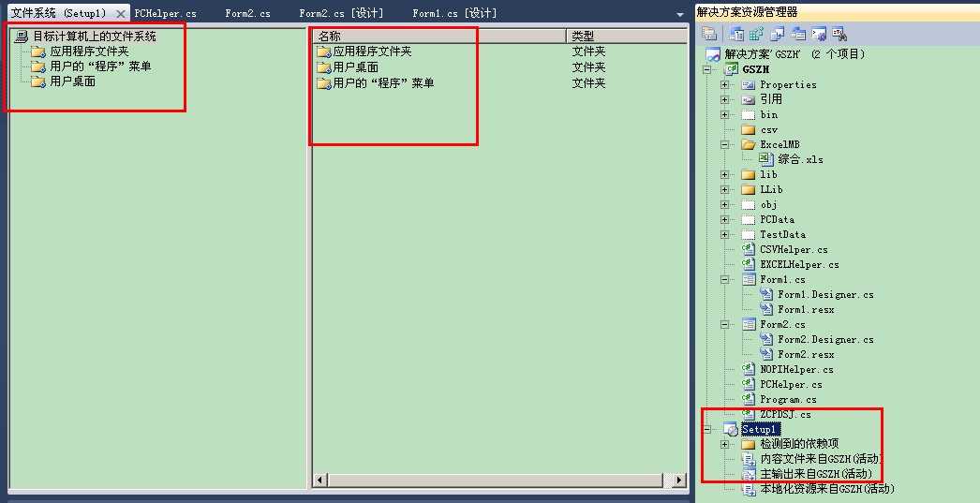This screenshot has width=980, height=503.
Task: Collapse the GSZH project node
Action: click(706, 69)
